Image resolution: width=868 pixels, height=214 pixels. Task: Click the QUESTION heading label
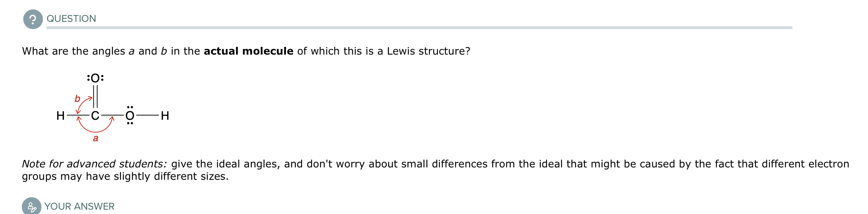(71, 19)
